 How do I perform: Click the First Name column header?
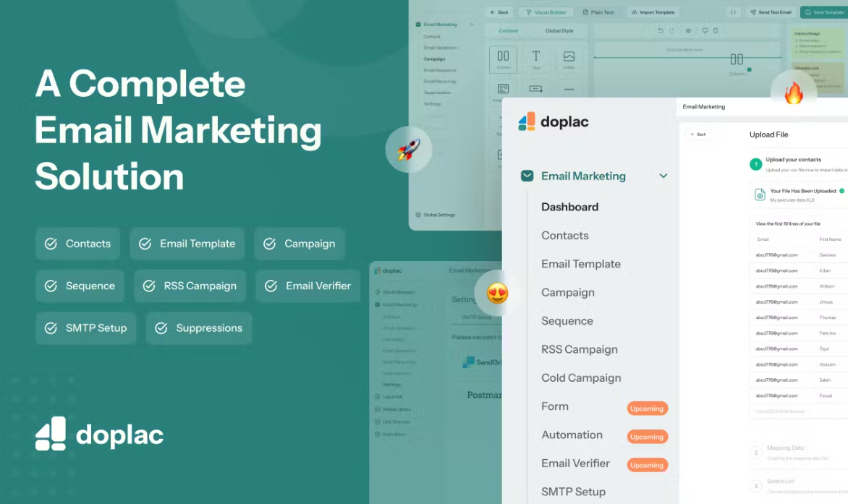830,239
